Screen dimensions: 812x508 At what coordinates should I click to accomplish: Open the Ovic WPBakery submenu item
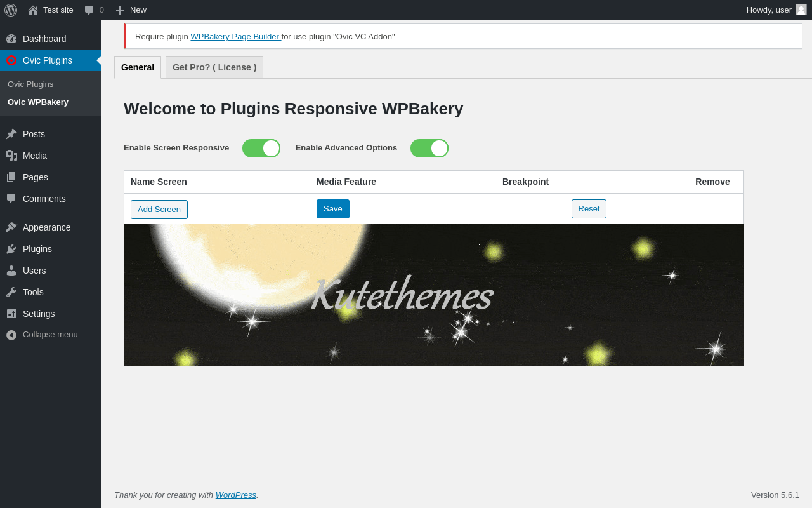click(x=38, y=102)
